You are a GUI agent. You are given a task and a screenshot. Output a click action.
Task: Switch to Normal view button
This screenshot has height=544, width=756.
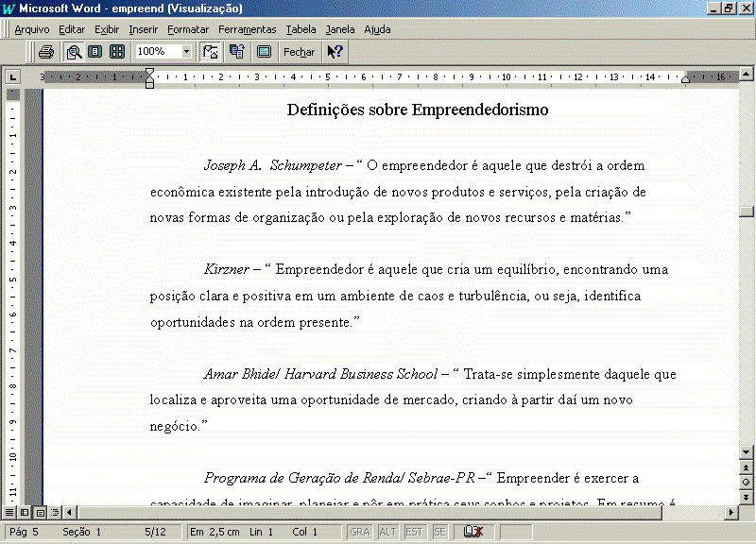[x=9, y=513]
